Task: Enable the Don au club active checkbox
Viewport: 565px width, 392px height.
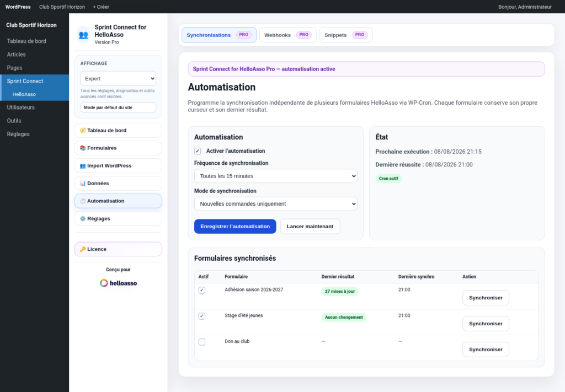Action: coord(202,342)
